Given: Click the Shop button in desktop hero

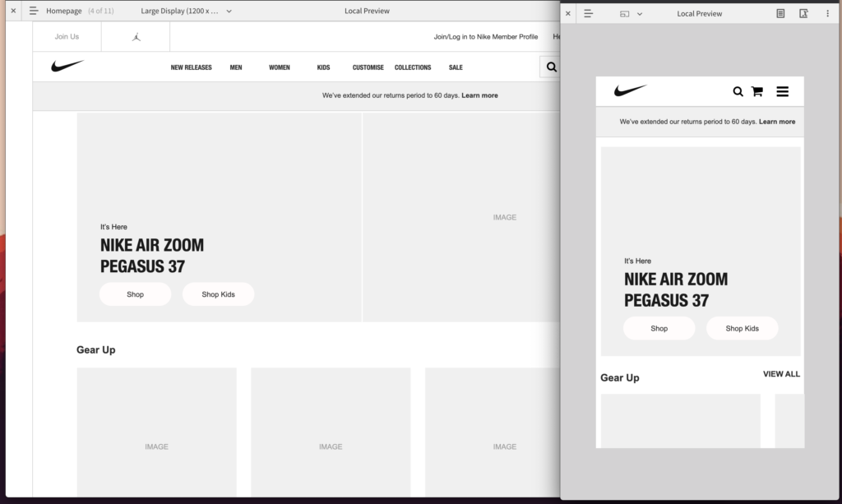Looking at the screenshot, I should coord(136,294).
